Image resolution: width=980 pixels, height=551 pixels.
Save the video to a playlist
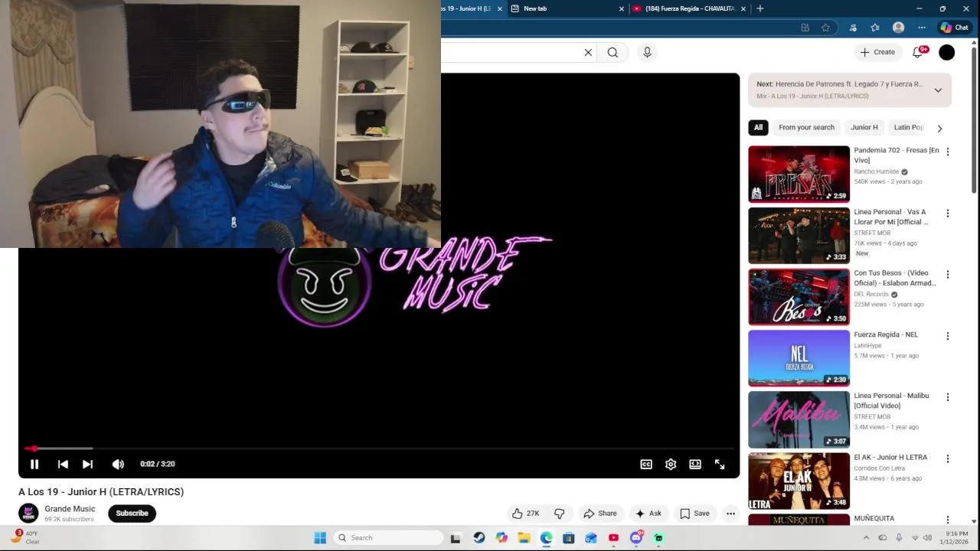[x=695, y=514]
